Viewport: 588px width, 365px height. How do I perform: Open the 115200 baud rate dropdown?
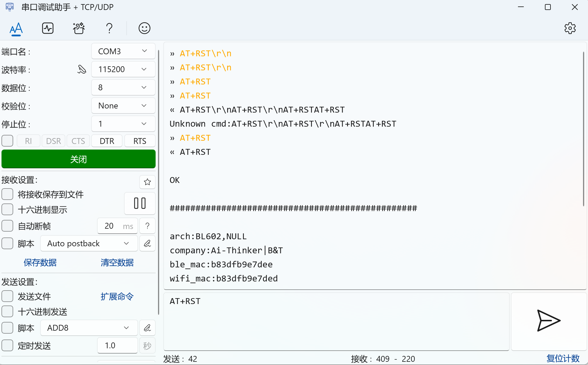tap(123, 69)
